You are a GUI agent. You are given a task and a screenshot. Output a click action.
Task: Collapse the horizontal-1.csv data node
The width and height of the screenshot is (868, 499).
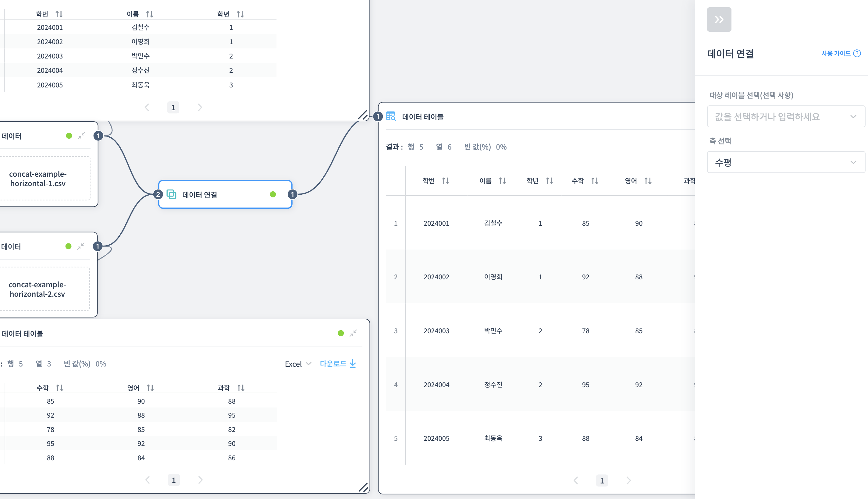click(81, 136)
